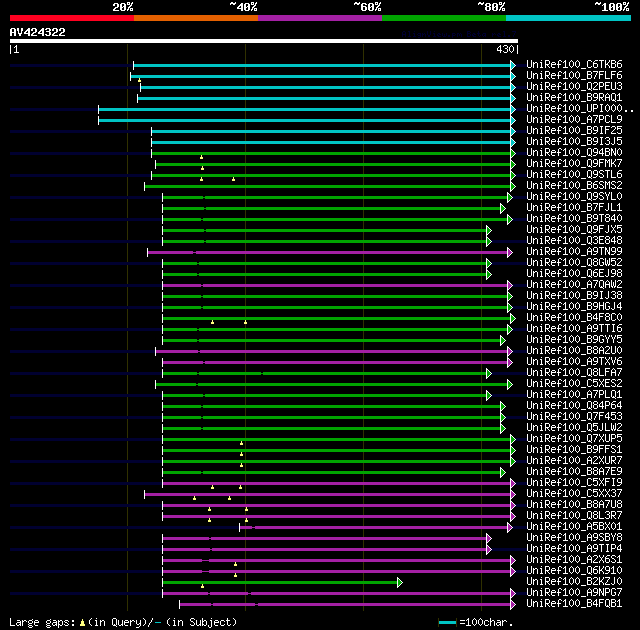
Task: Select the UniRef100_Q8L3R7 label
Action: tap(574, 516)
